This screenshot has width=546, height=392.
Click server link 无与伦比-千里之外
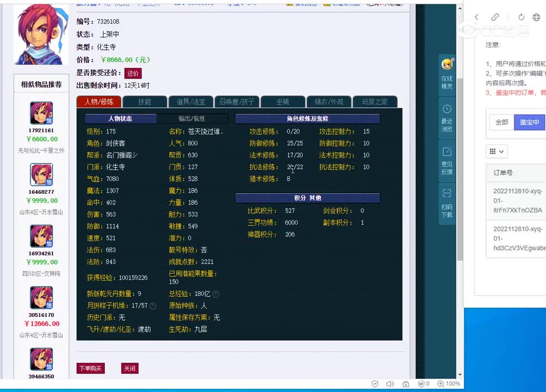click(41, 151)
